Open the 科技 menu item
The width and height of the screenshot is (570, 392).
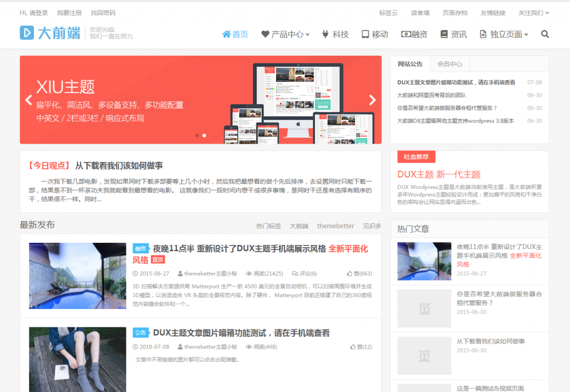336,34
